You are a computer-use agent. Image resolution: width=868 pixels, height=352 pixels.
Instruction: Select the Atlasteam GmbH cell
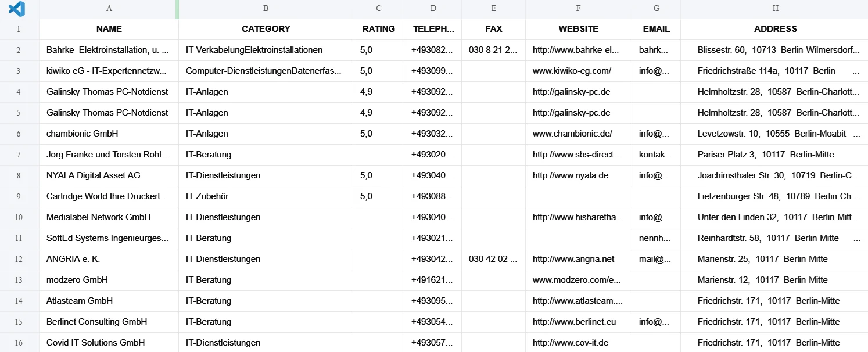click(x=109, y=301)
